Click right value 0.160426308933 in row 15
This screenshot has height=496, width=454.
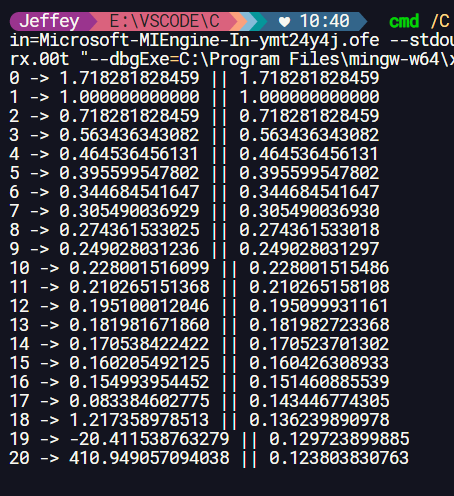tap(319, 363)
